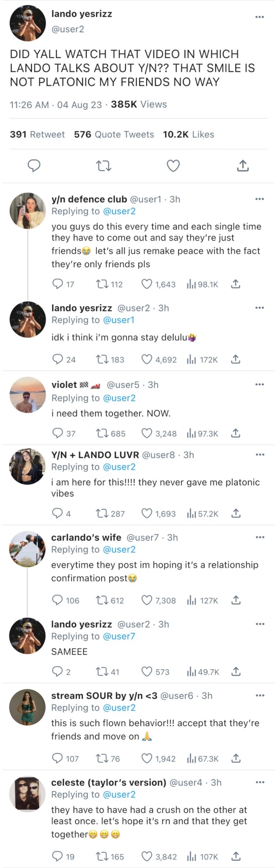Reply to carlando's wife's comment

point(57,600)
